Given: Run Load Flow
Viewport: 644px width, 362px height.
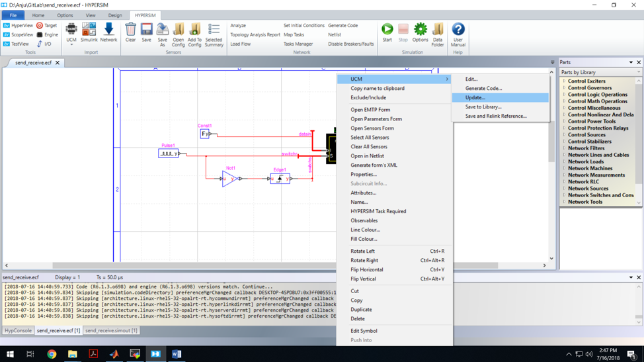Looking at the screenshot, I should coord(240,44).
